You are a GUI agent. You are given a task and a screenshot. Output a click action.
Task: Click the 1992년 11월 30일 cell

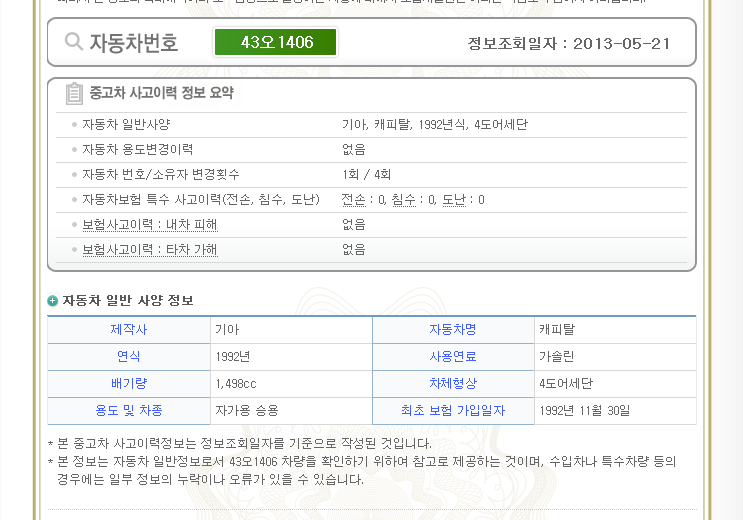(615, 411)
